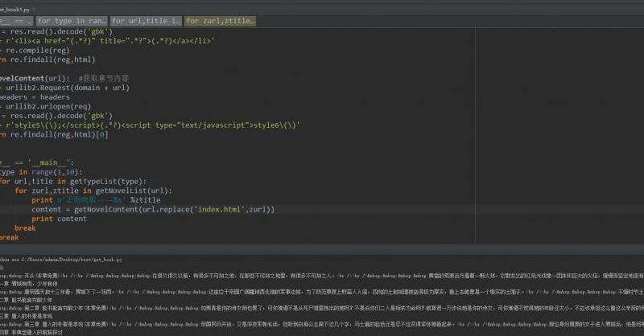Click the style5 script regex line
644x336 pixels.
coord(151,125)
